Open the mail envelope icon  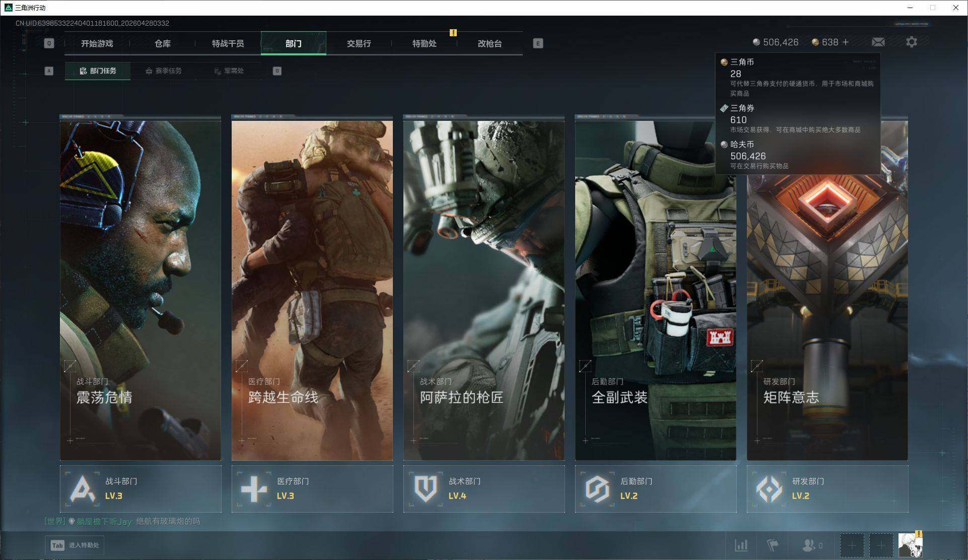click(878, 42)
